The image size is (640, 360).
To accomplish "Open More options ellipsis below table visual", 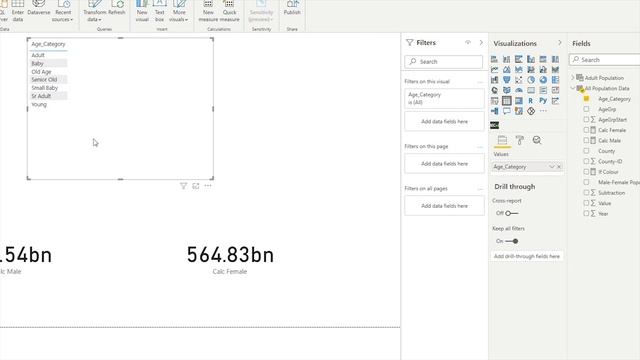I will pos(208,186).
